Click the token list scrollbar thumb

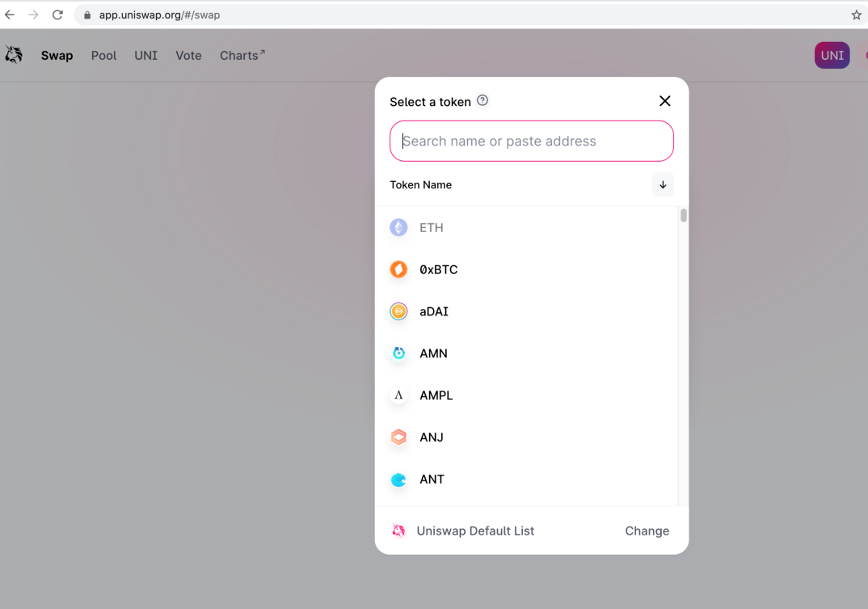[x=684, y=216]
